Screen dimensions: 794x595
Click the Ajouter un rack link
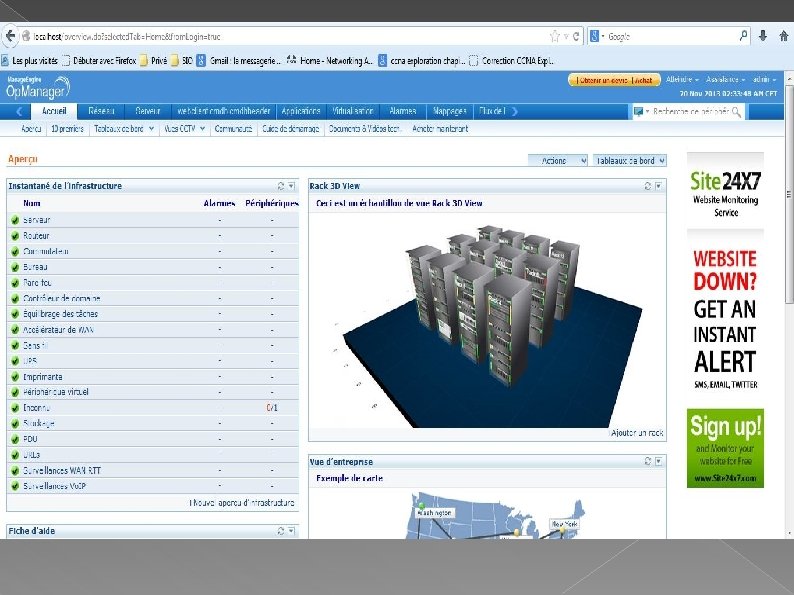click(x=637, y=433)
